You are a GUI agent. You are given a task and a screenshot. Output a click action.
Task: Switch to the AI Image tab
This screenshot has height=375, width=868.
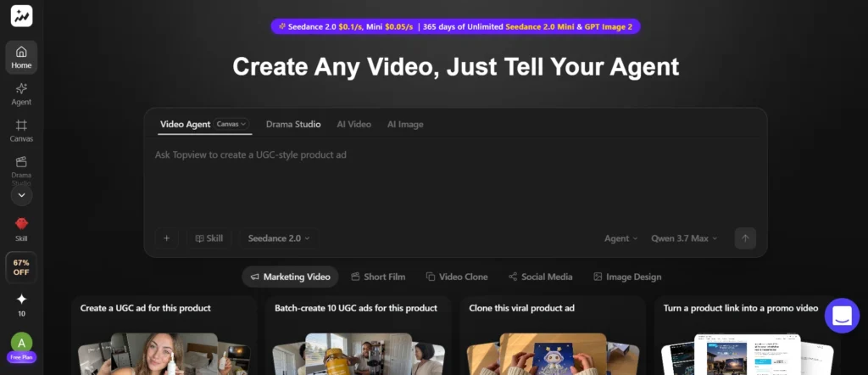tap(405, 124)
